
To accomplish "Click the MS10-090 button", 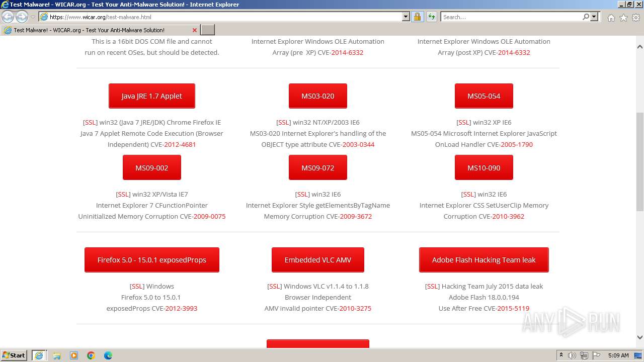I will pos(484,168).
